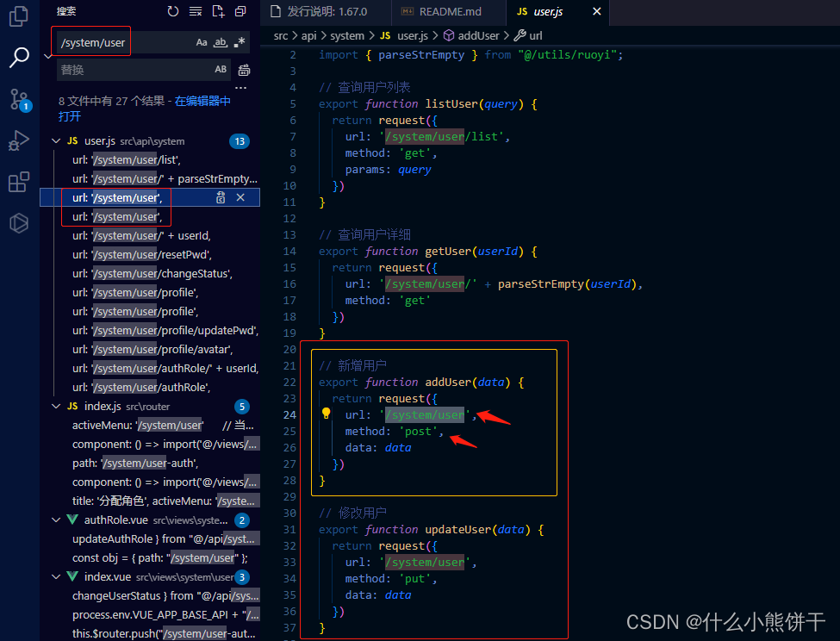Collapse index.js src\router results group
840x641 pixels.
pos(56,407)
